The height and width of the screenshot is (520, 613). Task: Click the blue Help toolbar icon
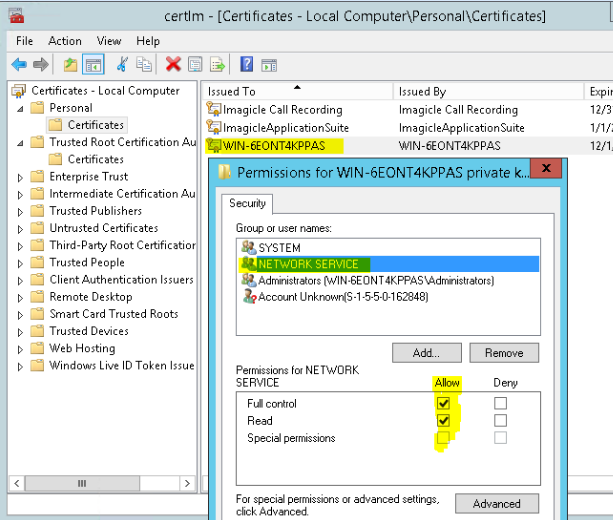pos(246,64)
